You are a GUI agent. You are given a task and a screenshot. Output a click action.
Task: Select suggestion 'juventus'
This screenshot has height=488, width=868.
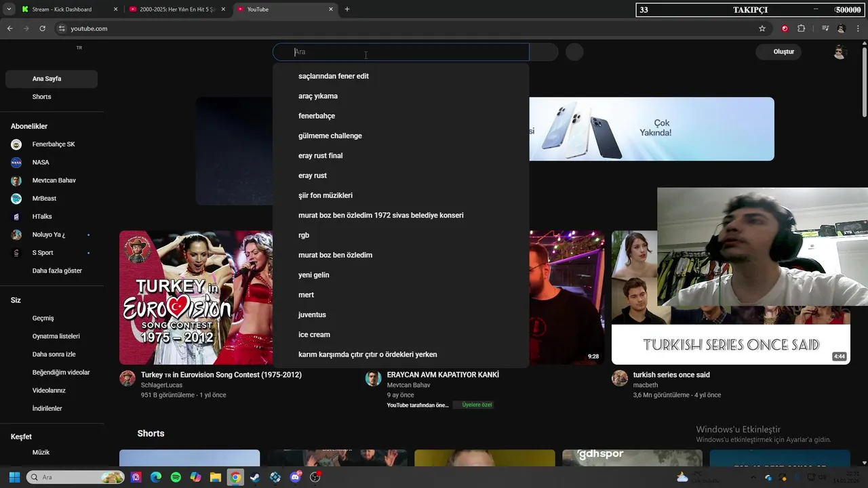(x=401, y=315)
